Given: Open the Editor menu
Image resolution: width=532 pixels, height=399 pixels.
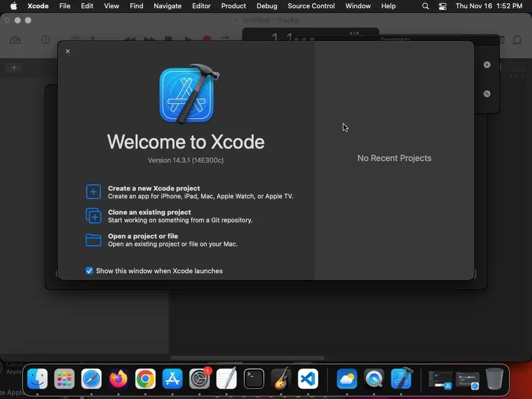Looking at the screenshot, I should (x=201, y=6).
